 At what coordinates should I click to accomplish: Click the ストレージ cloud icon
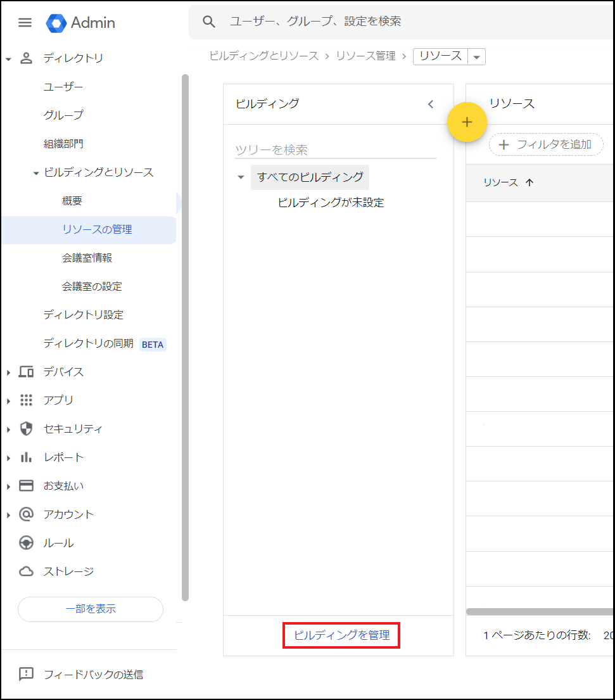click(26, 571)
